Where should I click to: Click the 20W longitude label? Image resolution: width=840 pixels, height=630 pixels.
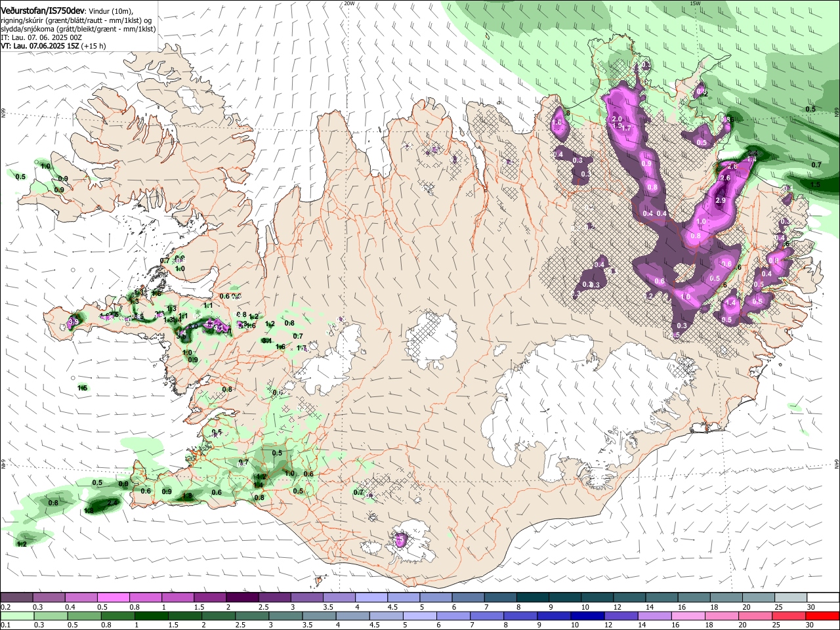[x=349, y=3]
